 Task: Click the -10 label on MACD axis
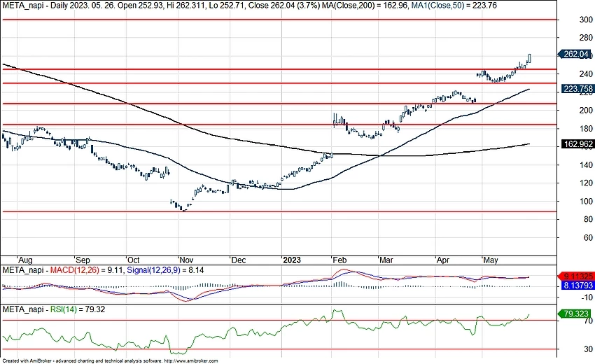[x=587, y=297]
